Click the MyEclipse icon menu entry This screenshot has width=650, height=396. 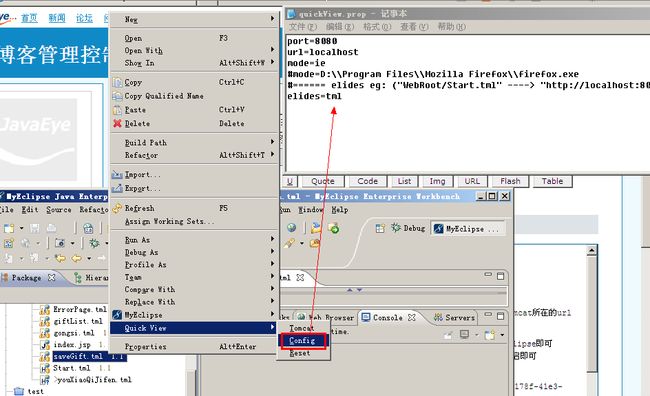pos(117,315)
